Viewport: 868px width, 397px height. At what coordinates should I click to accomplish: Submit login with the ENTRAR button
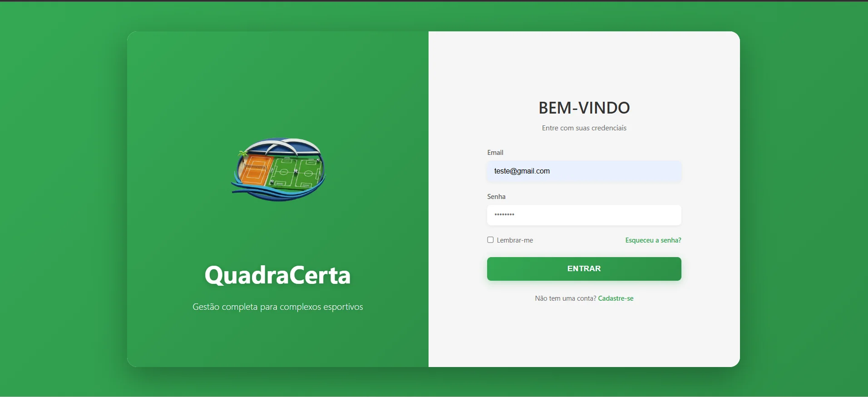click(584, 268)
